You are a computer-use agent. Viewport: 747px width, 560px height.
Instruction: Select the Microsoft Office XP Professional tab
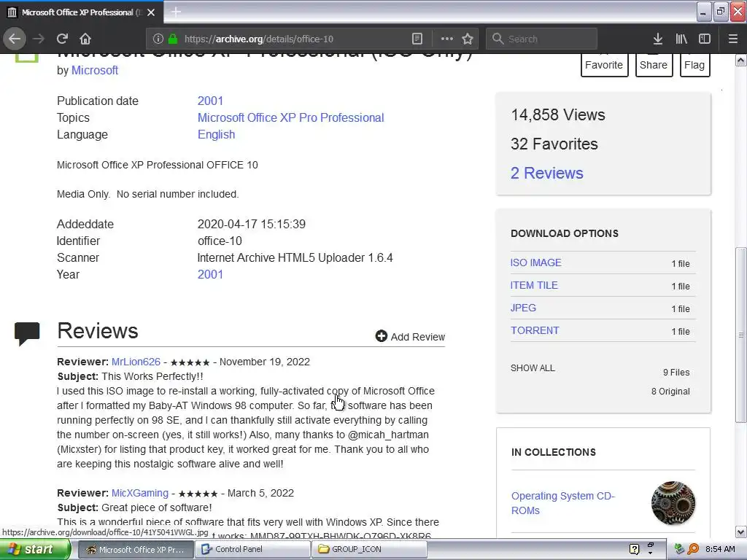[x=82, y=12]
